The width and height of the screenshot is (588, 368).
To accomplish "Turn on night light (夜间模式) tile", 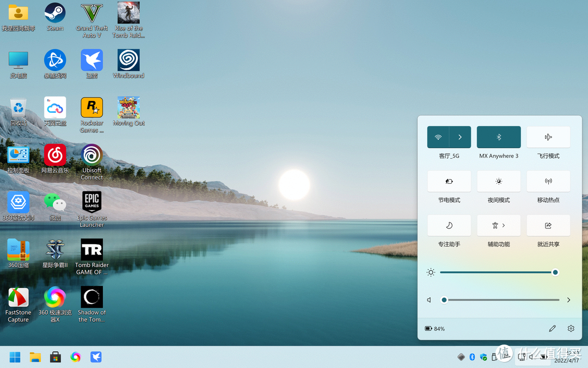I will (x=499, y=182).
